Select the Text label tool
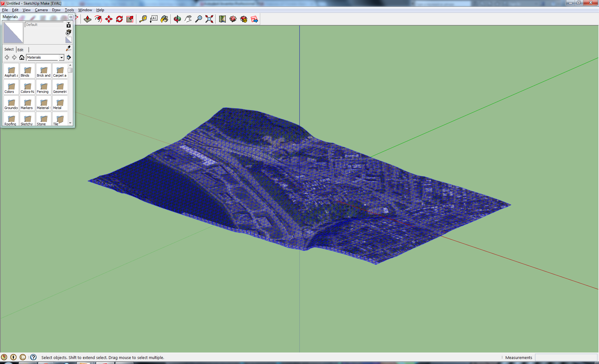 [154, 19]
